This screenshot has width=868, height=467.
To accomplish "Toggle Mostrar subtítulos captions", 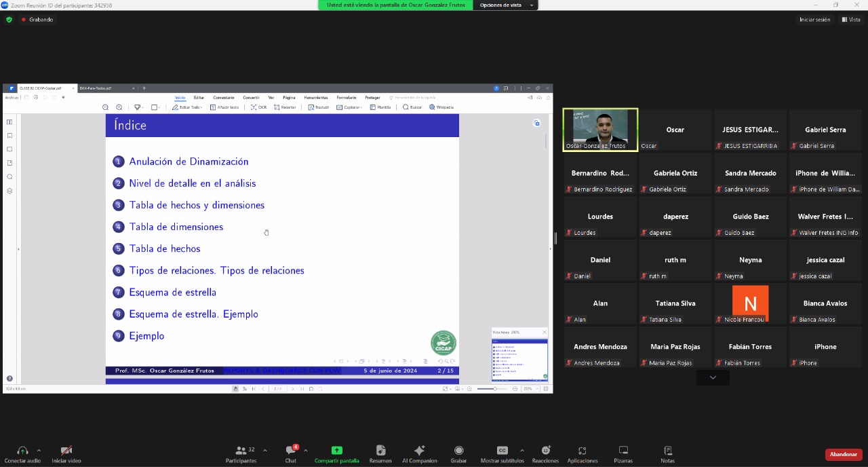I will tap(502, 453).
